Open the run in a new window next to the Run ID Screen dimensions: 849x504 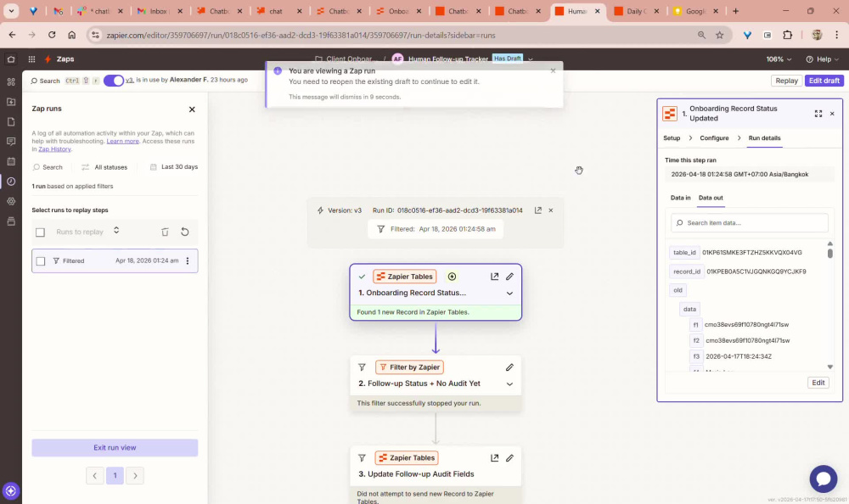point(537,210)
